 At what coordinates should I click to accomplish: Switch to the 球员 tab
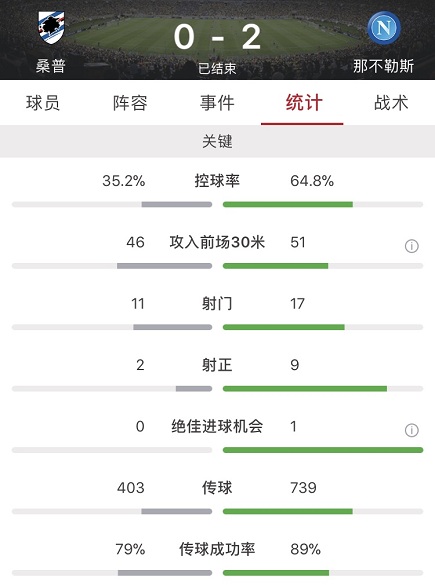(43, 103)
